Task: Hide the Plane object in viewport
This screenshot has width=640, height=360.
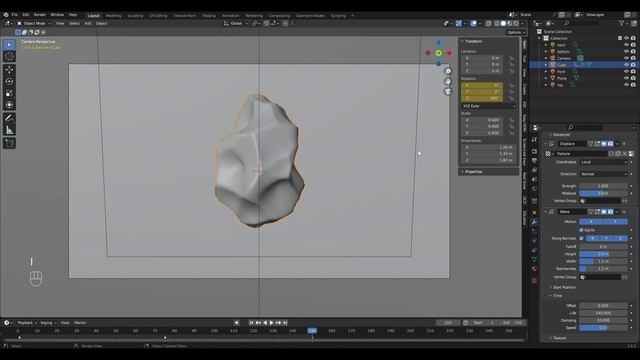Action: [627, 78]
